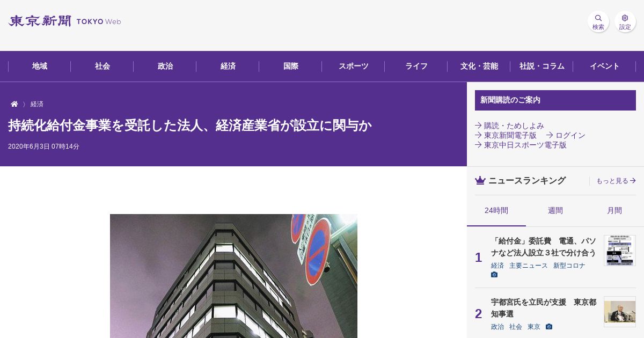Click 東京 tag under second ranking article

[534, 327]
